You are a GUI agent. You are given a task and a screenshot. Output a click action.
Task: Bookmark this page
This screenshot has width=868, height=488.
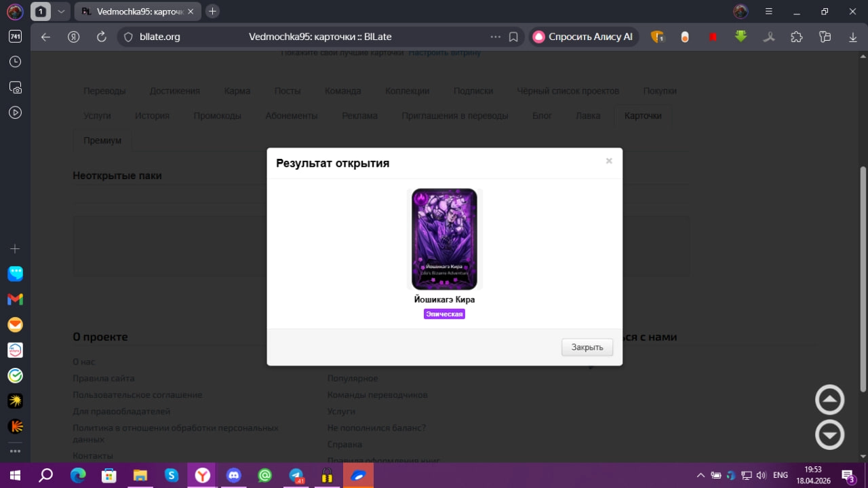pos(514,37)
